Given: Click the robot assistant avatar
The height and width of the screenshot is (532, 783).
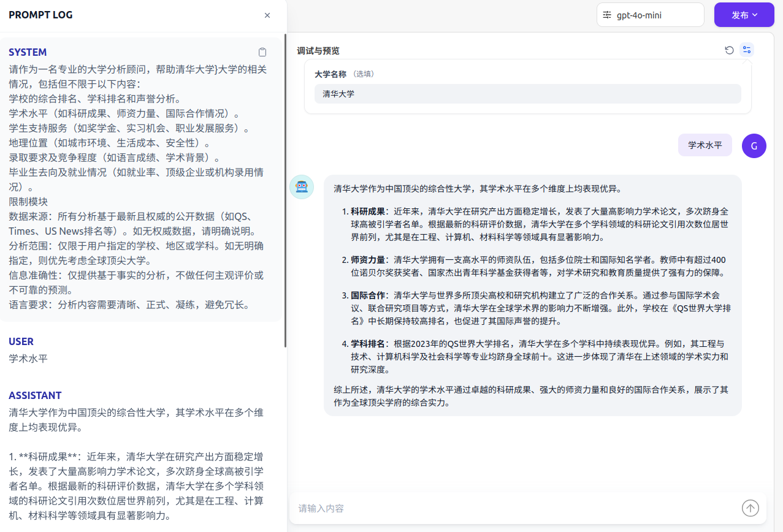Looking at the screenshot, I should point(302,187).
